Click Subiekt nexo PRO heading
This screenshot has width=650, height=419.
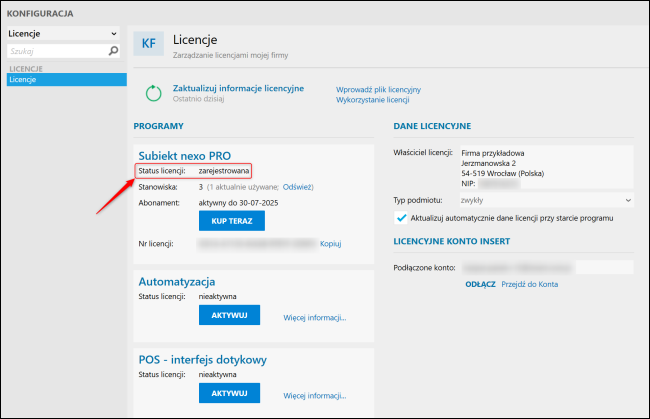(x=184, y=156)
